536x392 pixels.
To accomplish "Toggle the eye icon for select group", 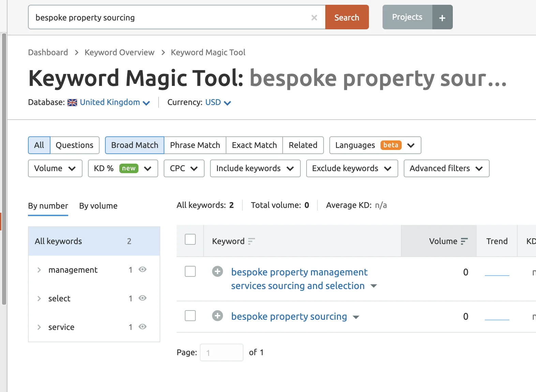I will coord(143,298).
